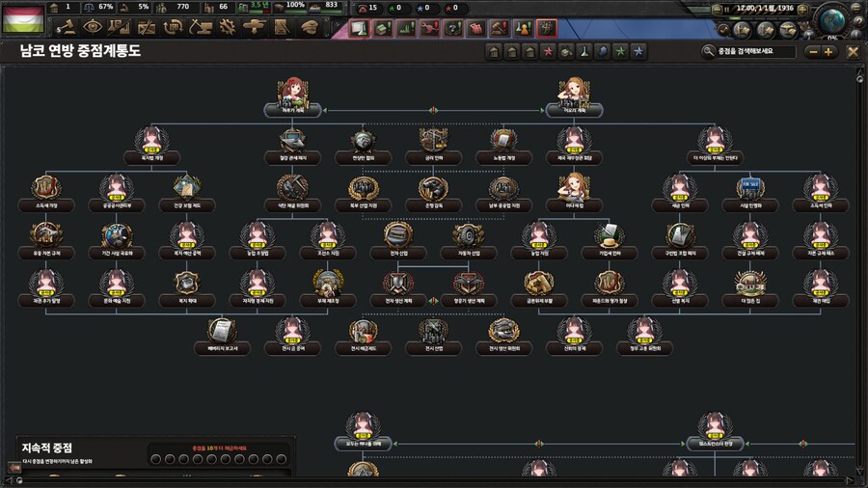Open the red-highlighted focus tree alert tab
868x488 pixels.
(x=547, y=28)
